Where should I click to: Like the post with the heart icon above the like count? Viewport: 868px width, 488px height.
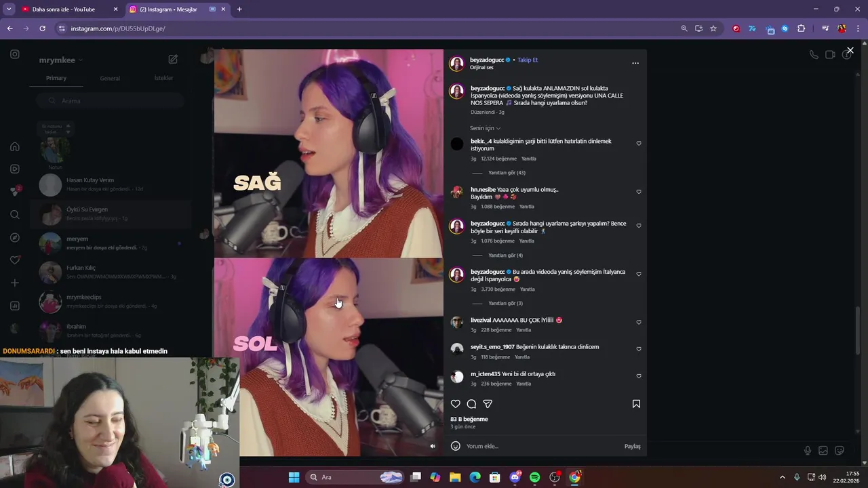tap(456, 404)
